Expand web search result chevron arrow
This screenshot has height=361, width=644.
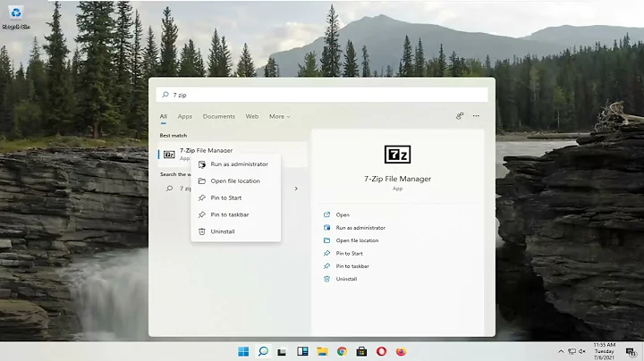(x=296, y=189)
